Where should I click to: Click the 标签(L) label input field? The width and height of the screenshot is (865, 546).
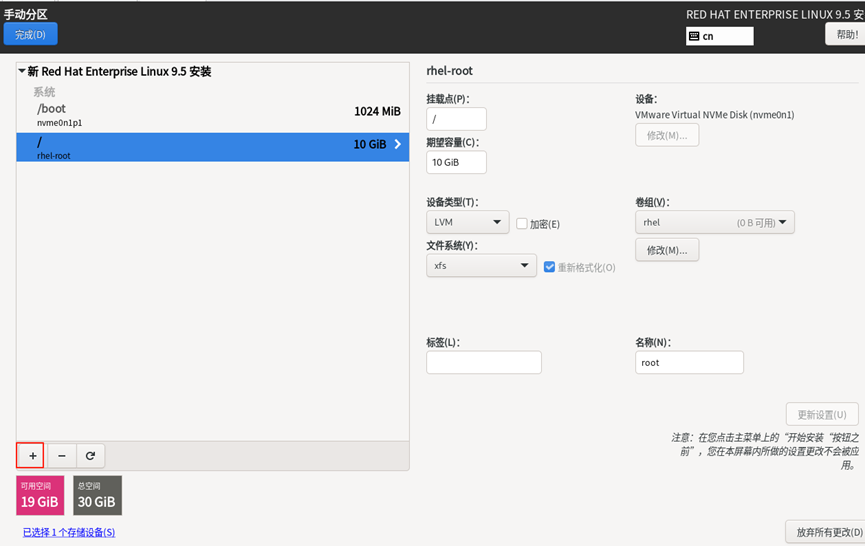(484, 362)
